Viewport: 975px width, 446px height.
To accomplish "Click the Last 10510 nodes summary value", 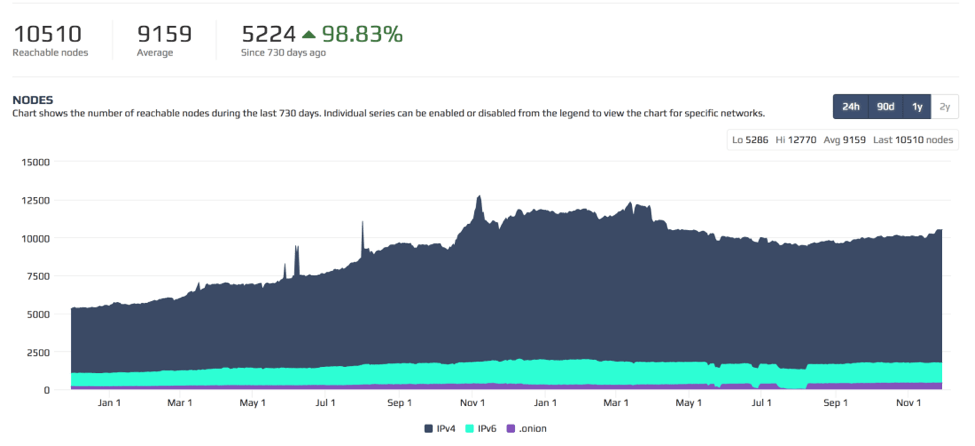I will (913, 140).
